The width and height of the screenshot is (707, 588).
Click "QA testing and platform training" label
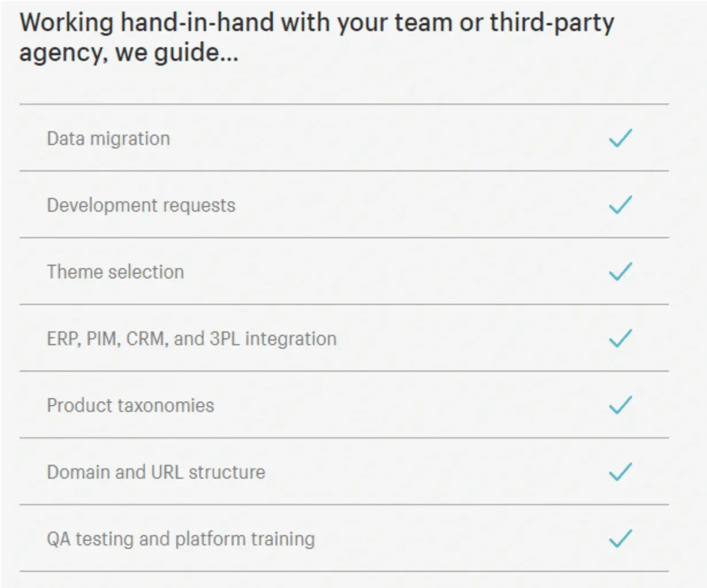181,539
